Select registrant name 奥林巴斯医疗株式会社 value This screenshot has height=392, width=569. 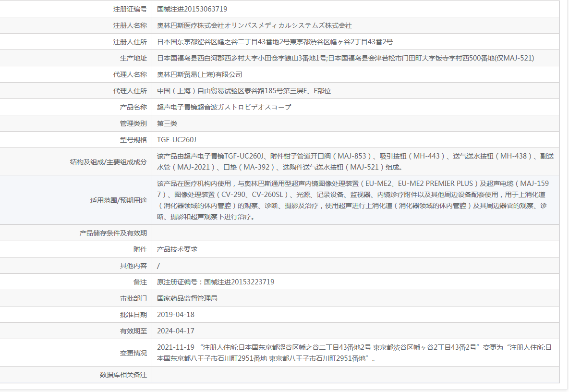pyautogui.click(x=254, y=25)
